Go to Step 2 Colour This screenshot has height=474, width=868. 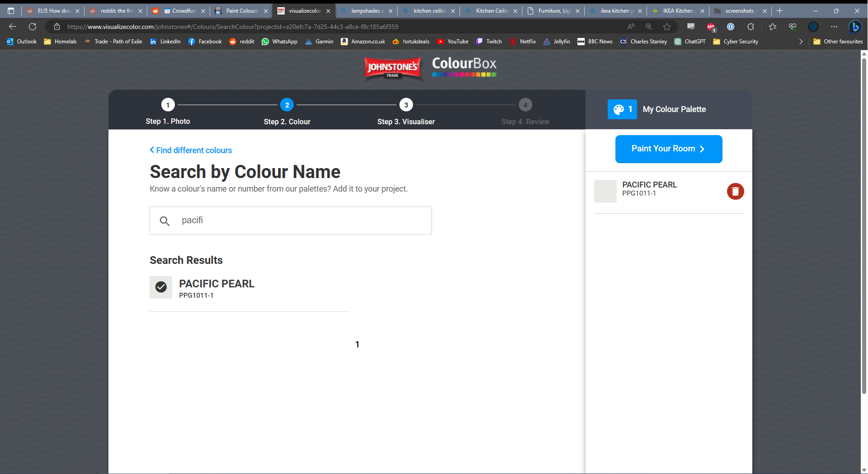point(287,112)
